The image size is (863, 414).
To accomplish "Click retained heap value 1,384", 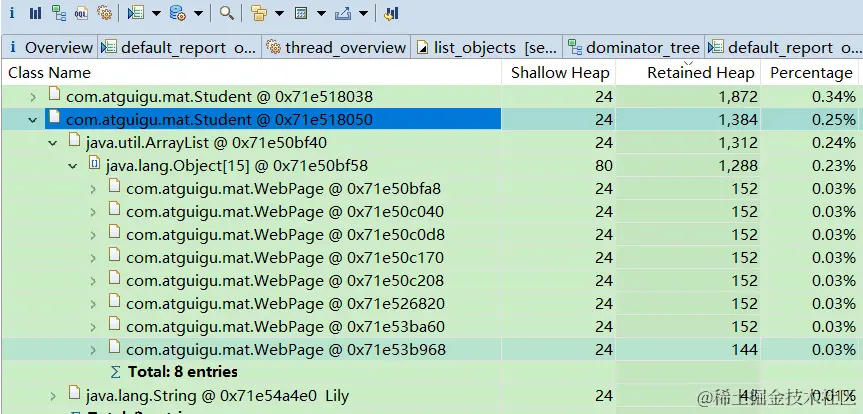I will (x=738, y=120).
